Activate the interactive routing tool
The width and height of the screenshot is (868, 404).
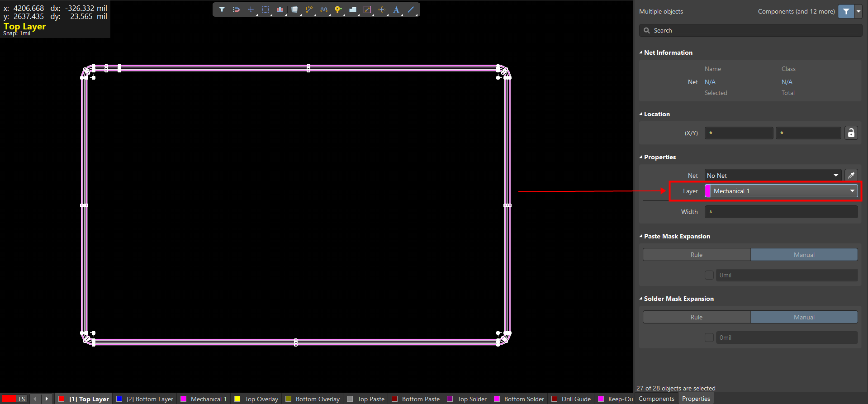pos(309,10)
